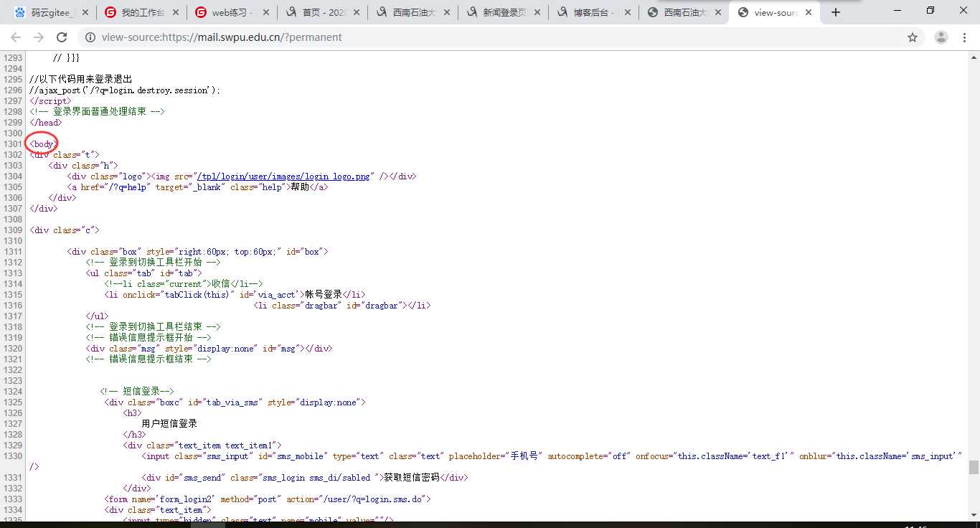
Task: Reload the view-source page
Action: coord(62,37)
